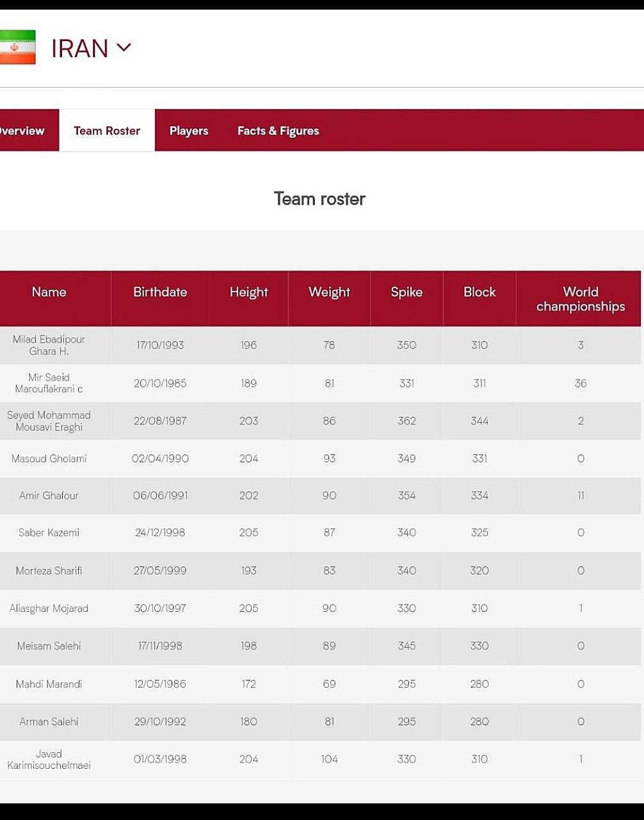Screen dimensions: 644x820
Task: Click the World championships column header
Action: [580, 299]
